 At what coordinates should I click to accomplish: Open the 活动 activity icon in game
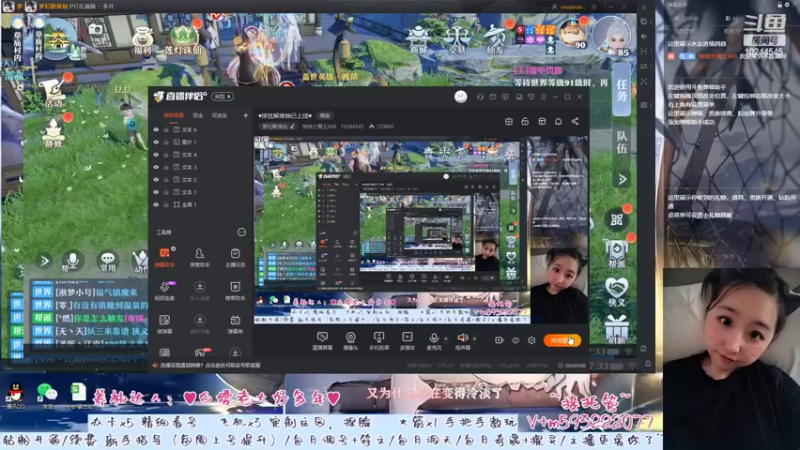coord(54,91)
